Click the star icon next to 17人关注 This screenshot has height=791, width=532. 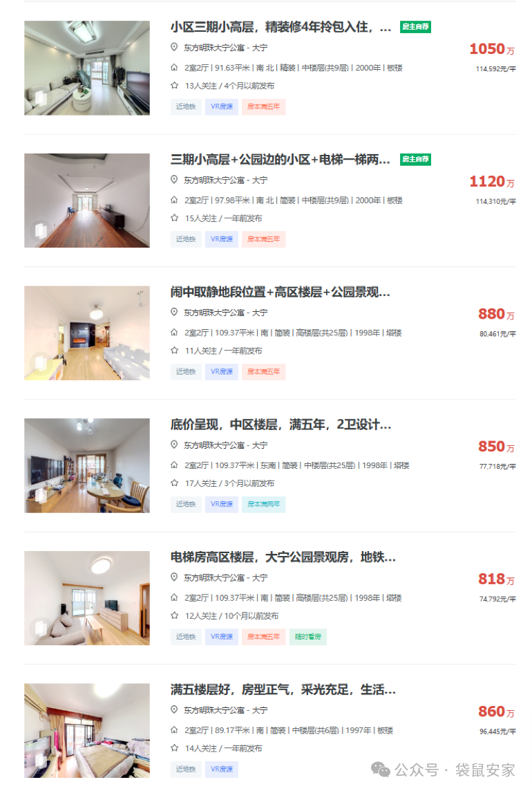175,483
